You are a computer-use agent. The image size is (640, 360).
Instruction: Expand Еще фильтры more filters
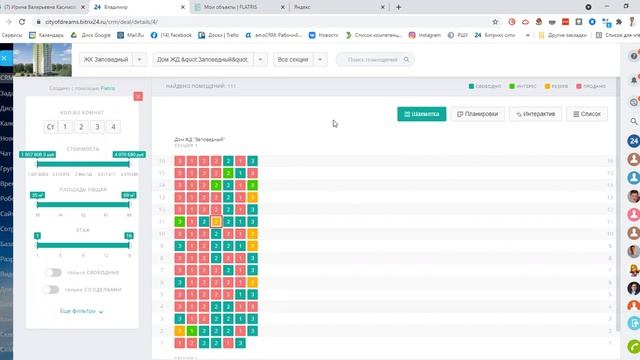(81, 311)
